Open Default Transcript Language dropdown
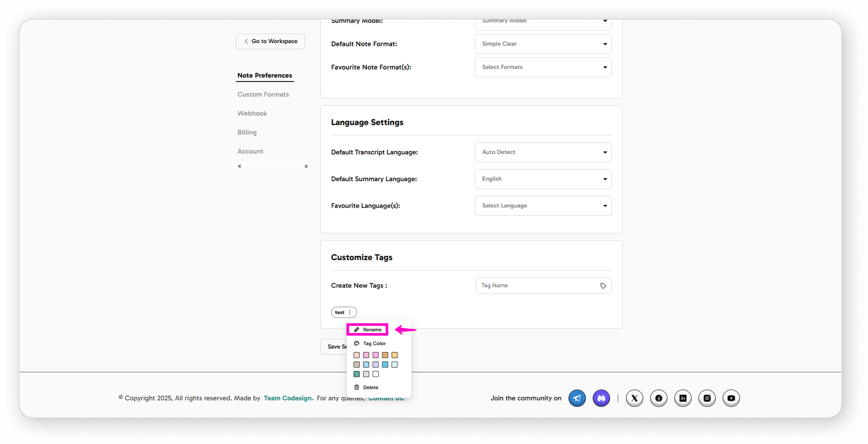The height and width of the screenshot is (444, 868). coord(543,152)
